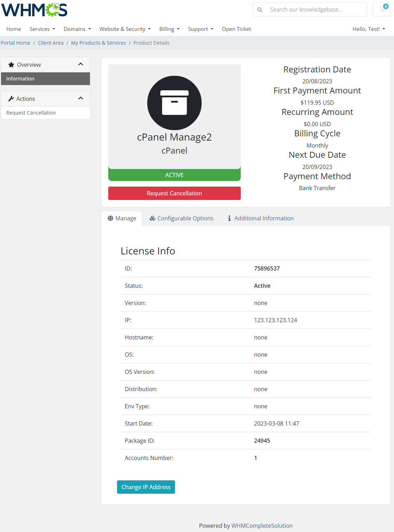Collapse the Overview panel chevron
Viewport: 394px width, 532px height.
tap(80, 64)
